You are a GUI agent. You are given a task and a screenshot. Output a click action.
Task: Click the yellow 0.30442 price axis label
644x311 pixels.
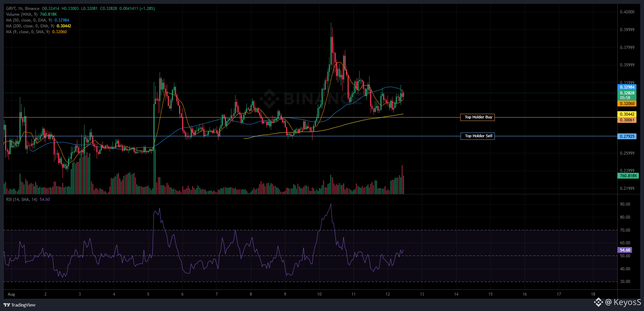point(627,114)
